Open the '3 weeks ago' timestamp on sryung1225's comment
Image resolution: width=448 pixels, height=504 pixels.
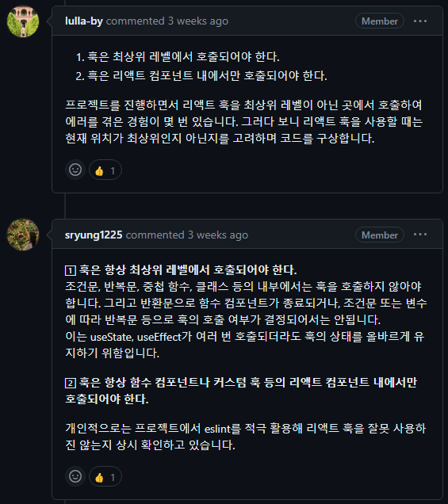click(x=218, y=235)
